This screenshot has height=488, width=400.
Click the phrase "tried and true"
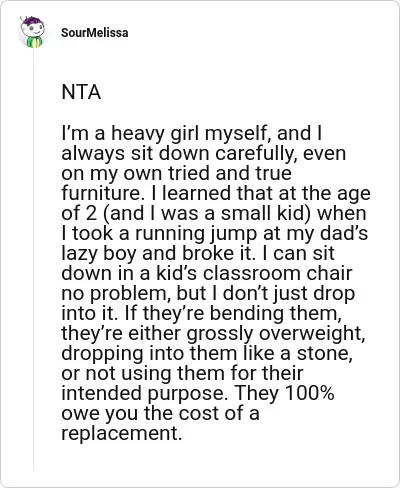[229, 173]
